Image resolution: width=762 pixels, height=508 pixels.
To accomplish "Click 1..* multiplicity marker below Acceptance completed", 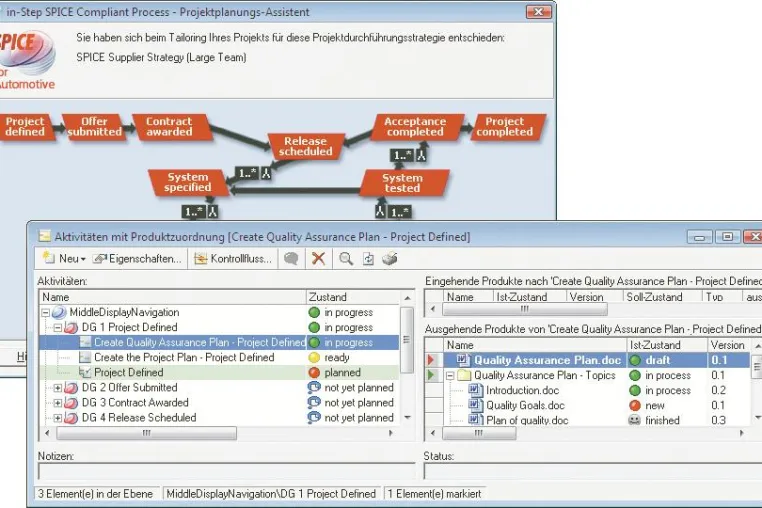I will click(402, 156).
